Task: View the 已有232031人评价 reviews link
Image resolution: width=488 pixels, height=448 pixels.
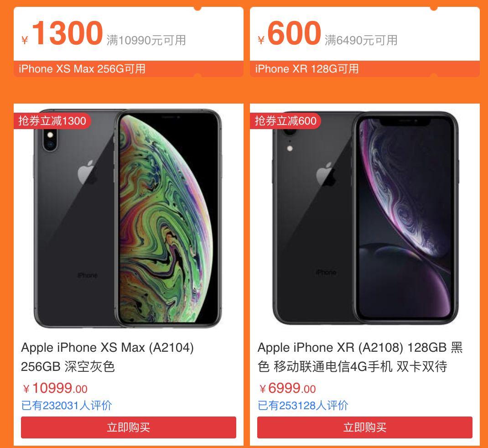Action: tap(67, 406)
